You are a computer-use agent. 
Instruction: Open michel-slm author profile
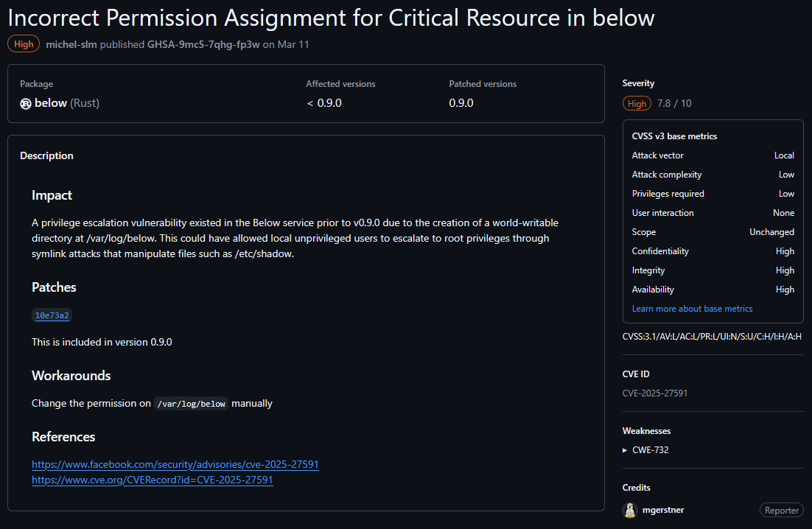pyautogui.click(x=71, y=45)
